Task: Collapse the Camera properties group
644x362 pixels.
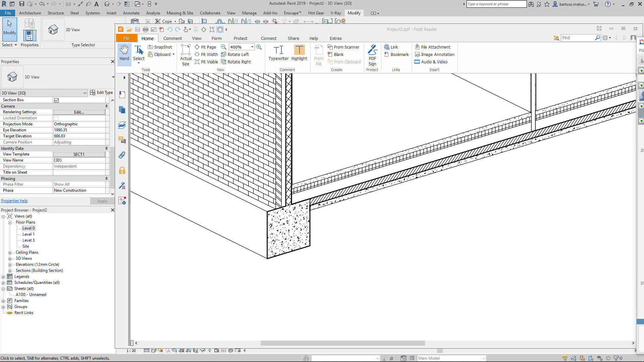Action: pos(107,106)
